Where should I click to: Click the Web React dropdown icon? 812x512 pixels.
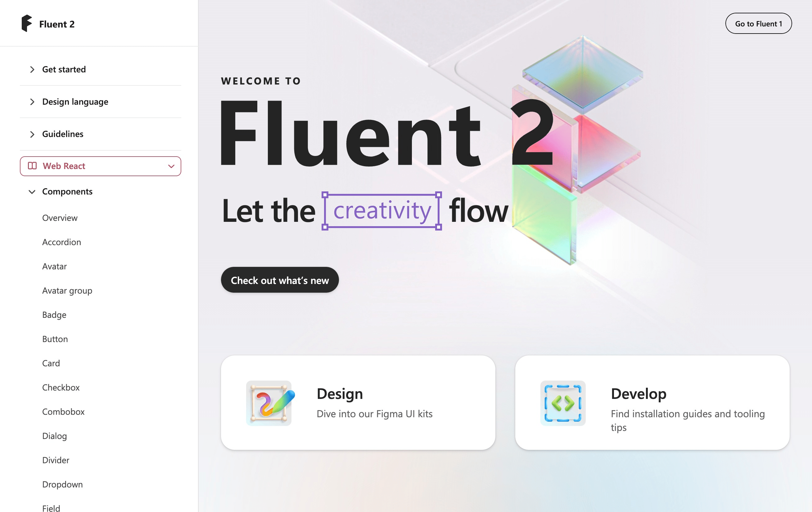coord(171,166)
